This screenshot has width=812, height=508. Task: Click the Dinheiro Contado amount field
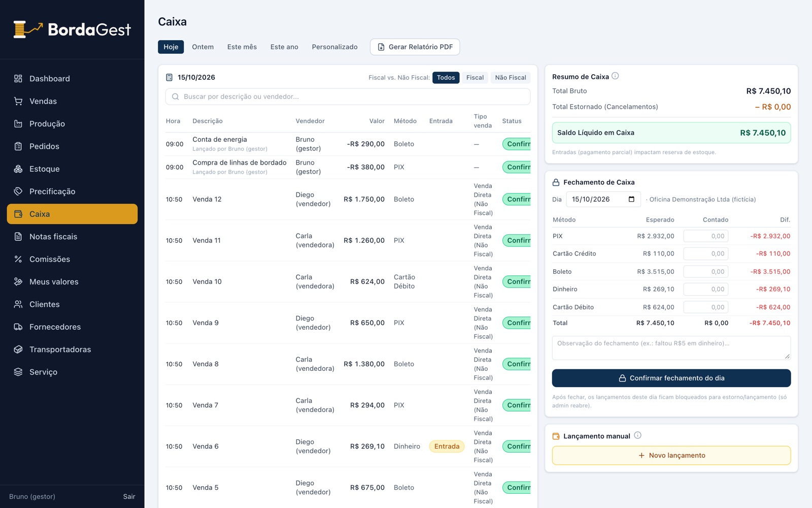coord(706,290)
